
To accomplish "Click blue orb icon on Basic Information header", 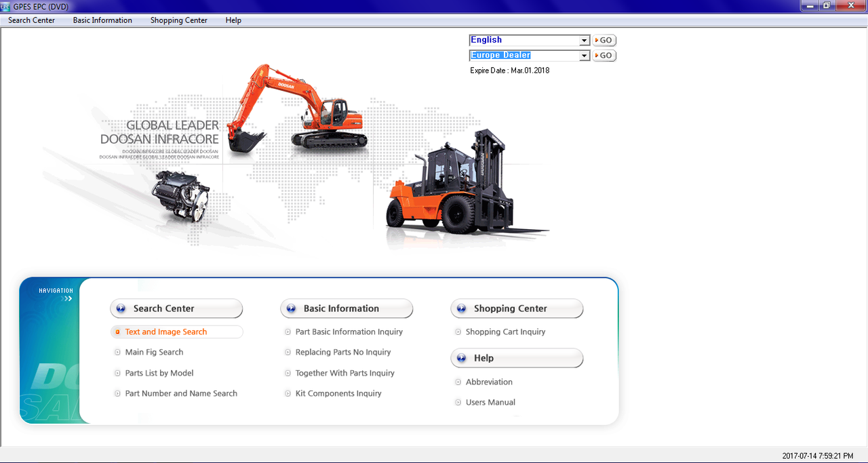I will 292,308.
